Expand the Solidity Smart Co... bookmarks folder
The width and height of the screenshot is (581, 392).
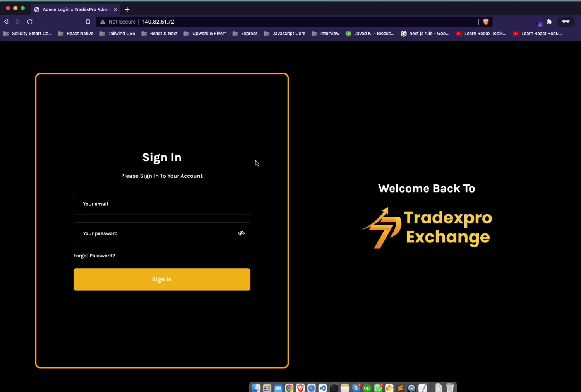[x=27, y=34]
